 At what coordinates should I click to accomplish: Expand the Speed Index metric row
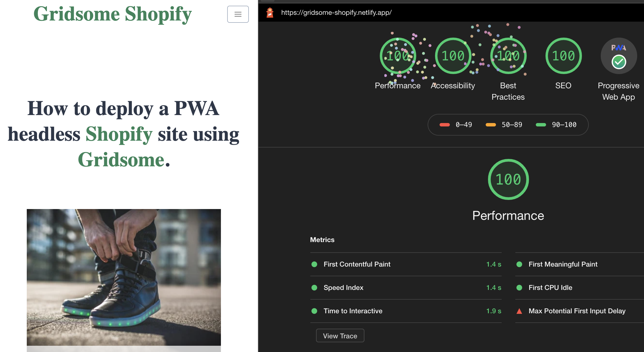click(x=343, y=288)
